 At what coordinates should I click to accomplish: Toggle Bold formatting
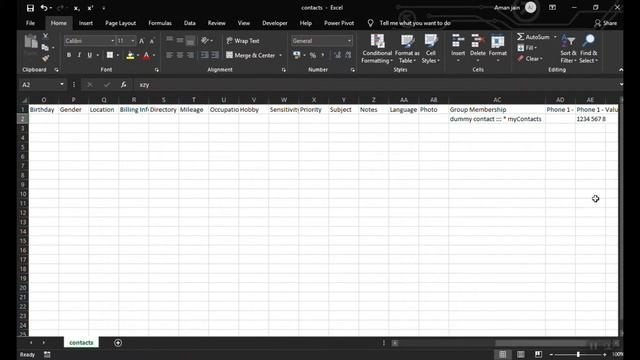[69, 55]
